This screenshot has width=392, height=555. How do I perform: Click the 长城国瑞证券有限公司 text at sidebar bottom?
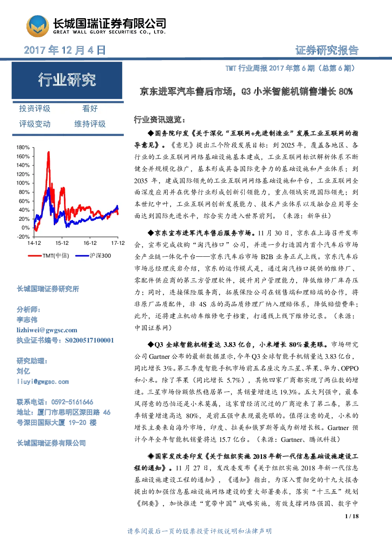[x=51, y=443]
